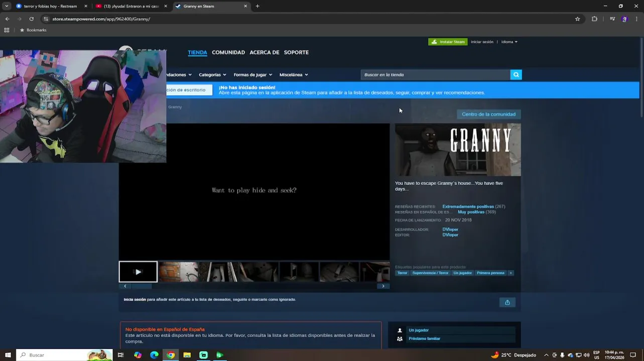Image resolution: width=644 pixels, height=361 pixels.
Task: Click the share icon button
Action: (507, 302)
